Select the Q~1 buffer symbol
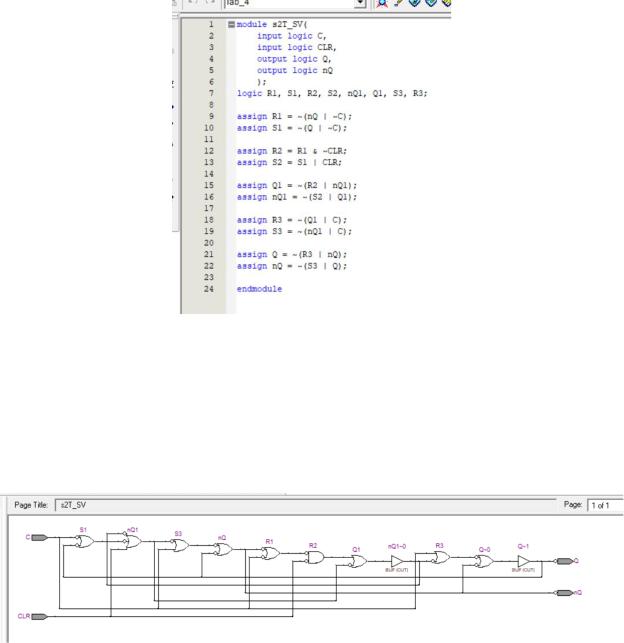The width and height of the screenshot is (624, 643). pos(524,561)
